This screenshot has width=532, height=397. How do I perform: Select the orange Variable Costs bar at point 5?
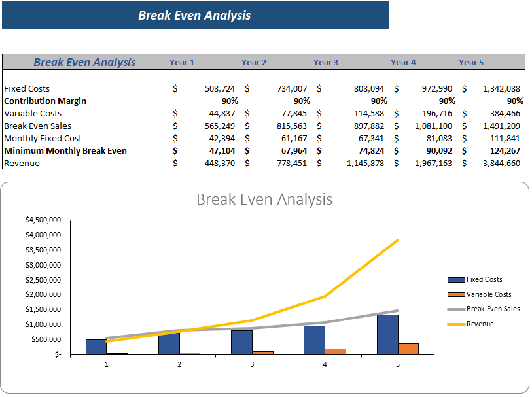click(x=408, y=349)
